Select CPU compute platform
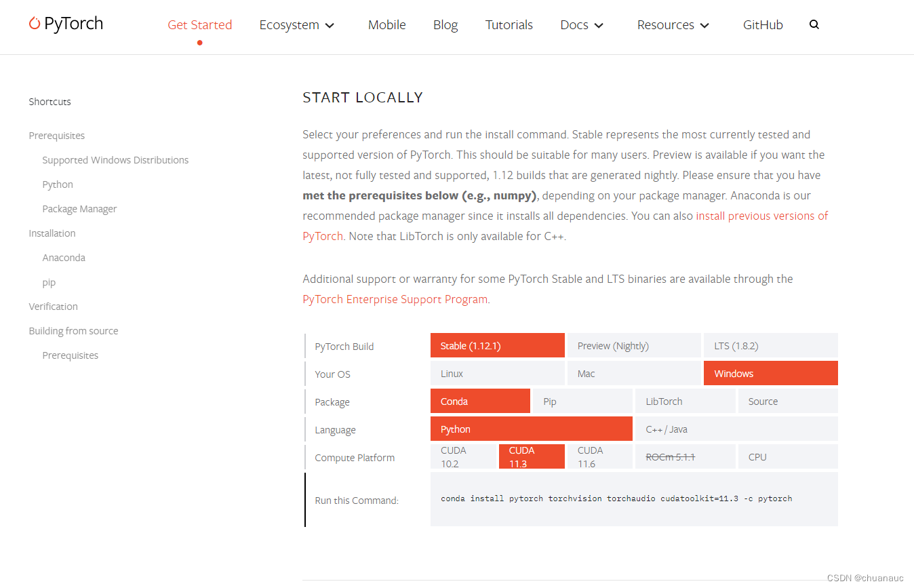The height and width of the screenshot is (588, 914). [788, 457]
